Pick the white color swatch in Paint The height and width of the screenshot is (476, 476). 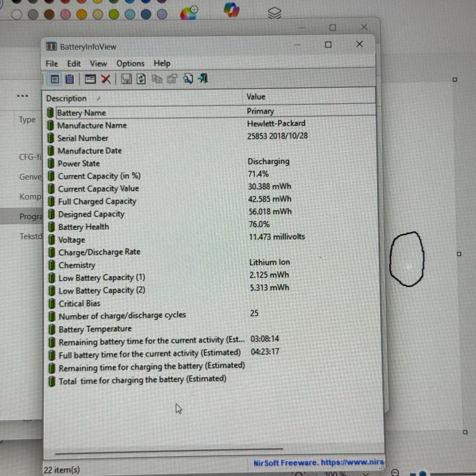(17, 14)
